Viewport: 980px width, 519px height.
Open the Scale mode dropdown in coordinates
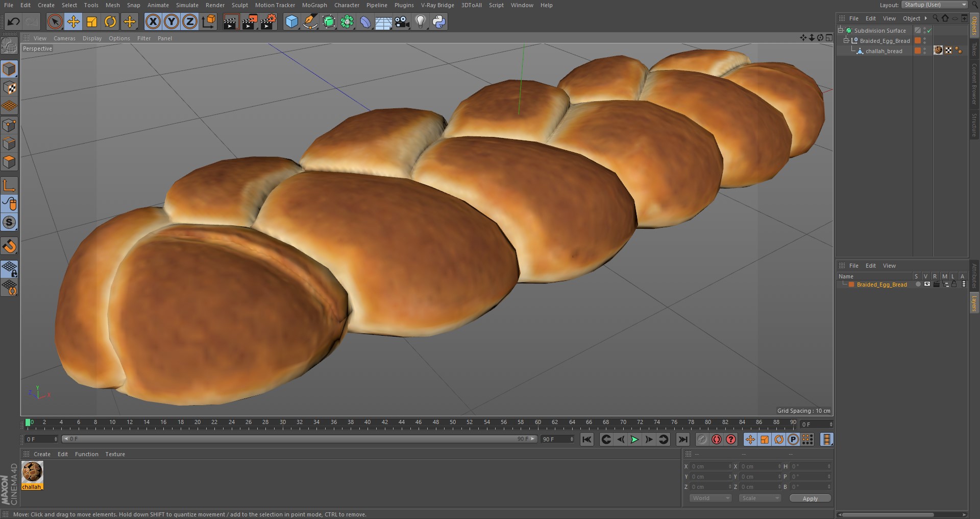760,498
